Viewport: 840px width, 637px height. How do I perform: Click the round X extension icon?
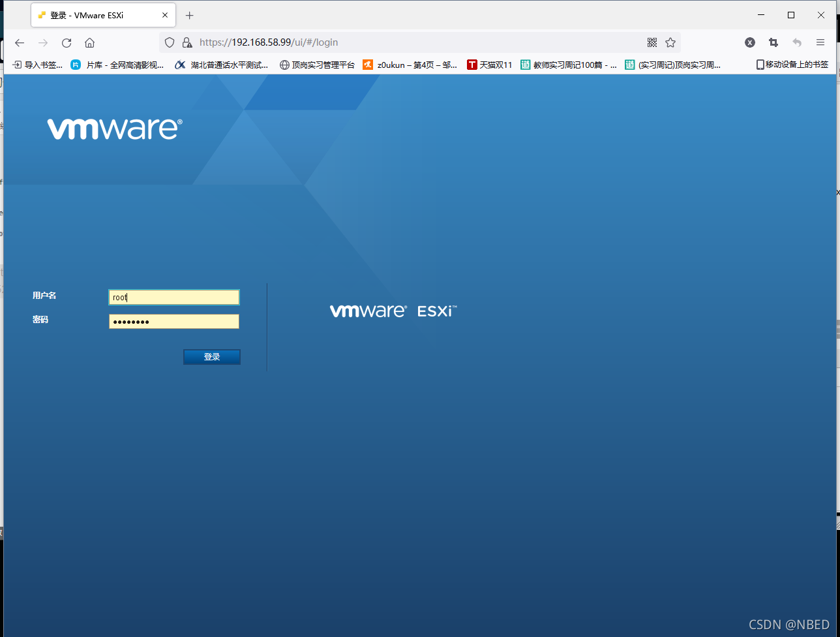click(750, 42)
